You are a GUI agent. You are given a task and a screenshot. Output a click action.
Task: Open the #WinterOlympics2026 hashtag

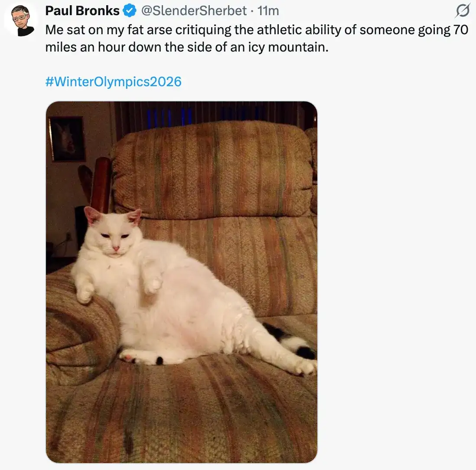(x=113, y=81)
